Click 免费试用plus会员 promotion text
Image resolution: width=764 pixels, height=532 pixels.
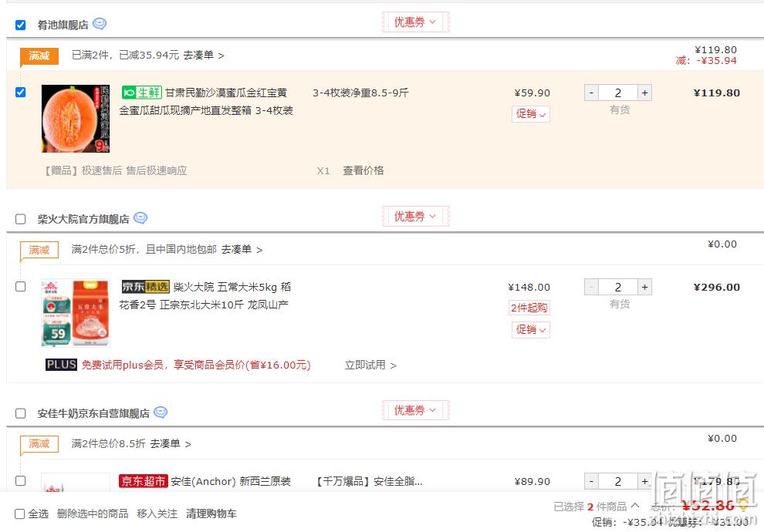[x=196, y=365]
